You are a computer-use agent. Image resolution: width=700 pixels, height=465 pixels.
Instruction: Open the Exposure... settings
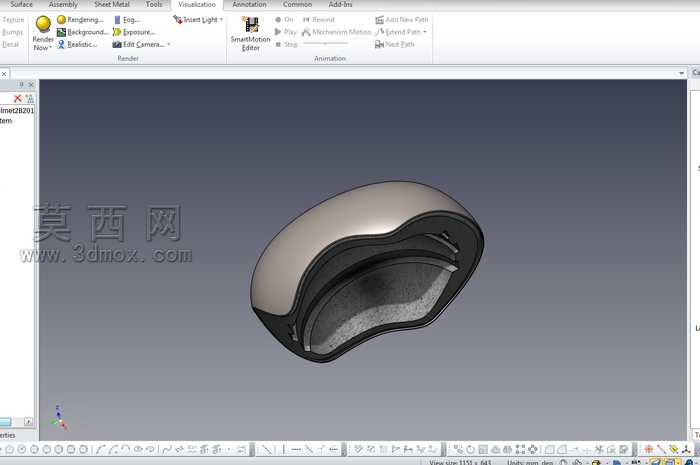133,32
